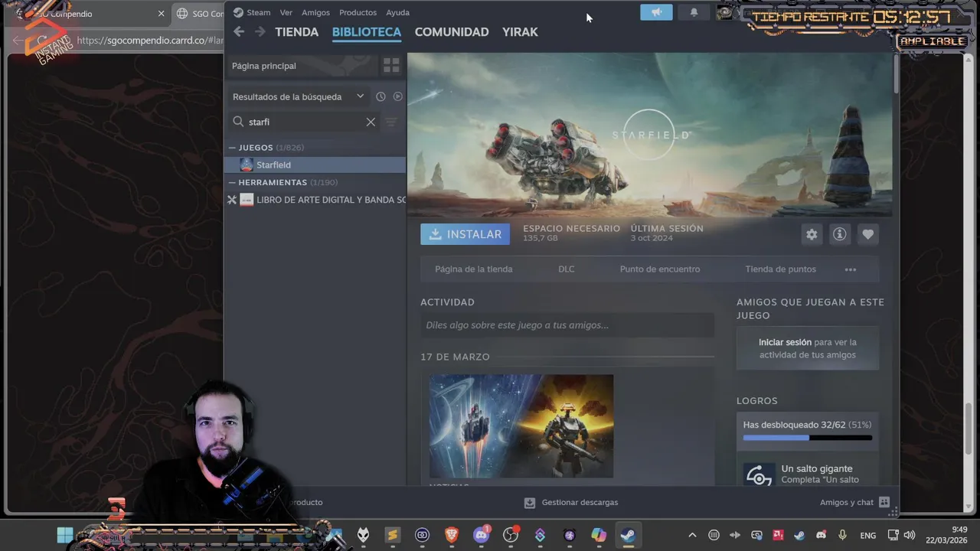Clear the library search text

coord(371,122)
